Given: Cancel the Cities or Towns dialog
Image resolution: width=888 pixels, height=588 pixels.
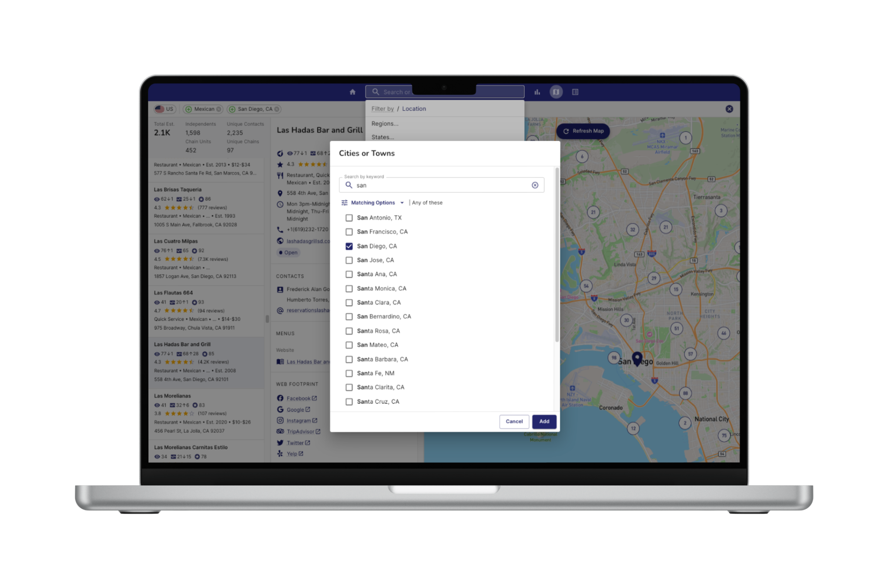Looking at the screenshot, I should coord(514,421).
